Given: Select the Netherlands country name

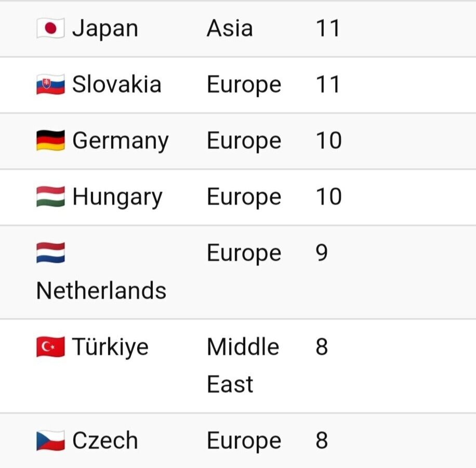Looking at the screenshot, I should pos(101,291).
